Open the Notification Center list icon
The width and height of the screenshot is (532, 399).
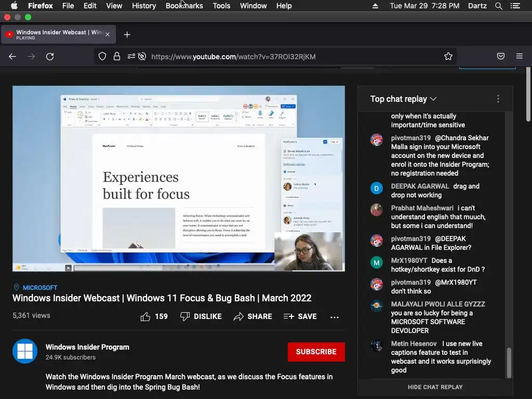coord(515,6)
